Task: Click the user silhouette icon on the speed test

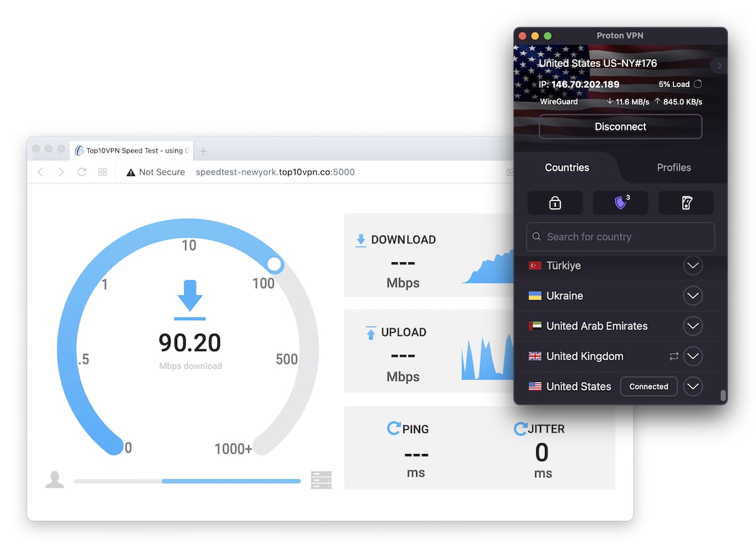Action: coord(54,479)
